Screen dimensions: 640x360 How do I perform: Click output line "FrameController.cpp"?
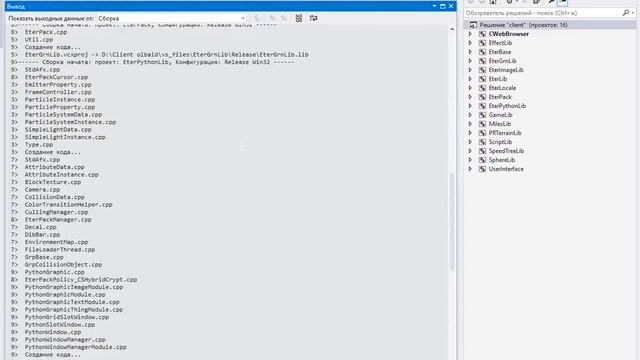(58, 92)
